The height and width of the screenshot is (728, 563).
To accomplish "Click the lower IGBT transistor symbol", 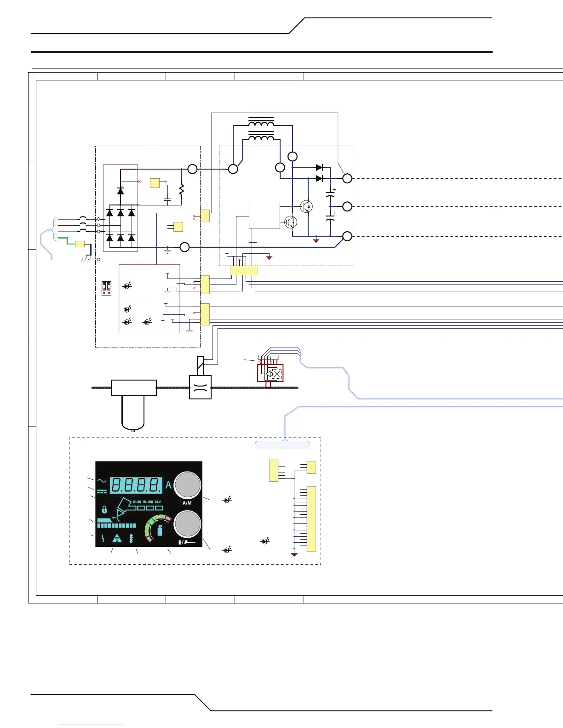I will point(291,222).
